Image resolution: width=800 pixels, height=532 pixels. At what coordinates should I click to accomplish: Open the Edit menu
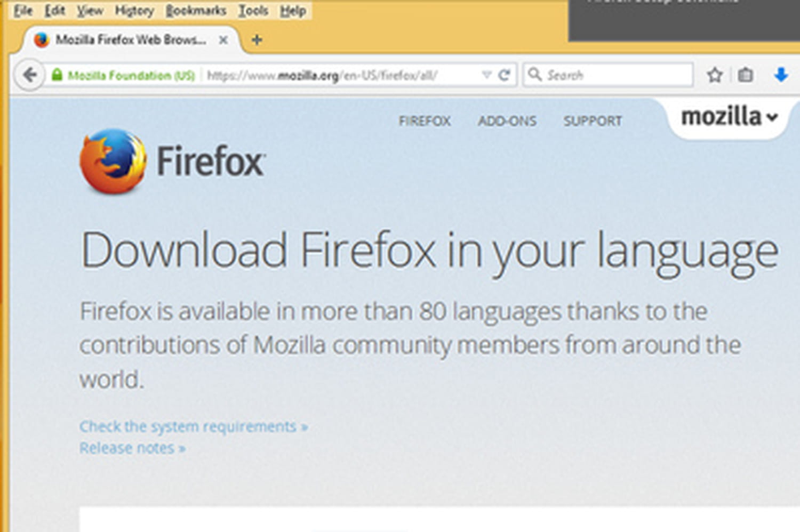(x=54, y=10)
